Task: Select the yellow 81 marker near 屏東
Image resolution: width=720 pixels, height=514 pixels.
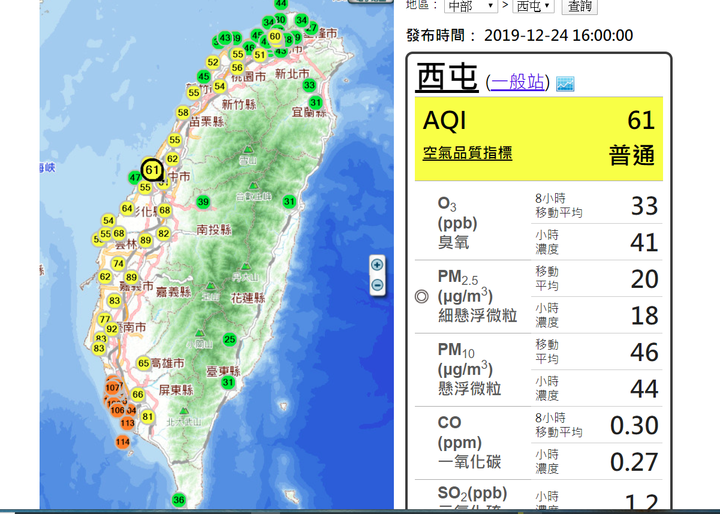Action: tap(147, 417)
